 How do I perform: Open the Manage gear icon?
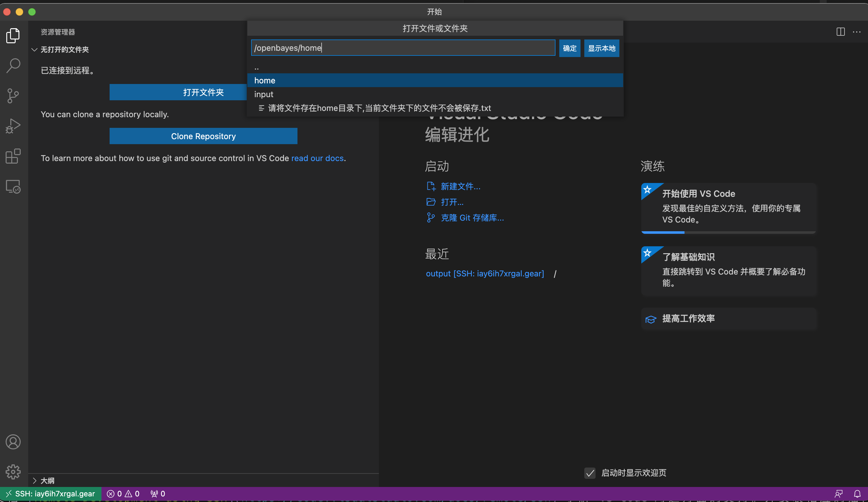(x=13, y=472)
